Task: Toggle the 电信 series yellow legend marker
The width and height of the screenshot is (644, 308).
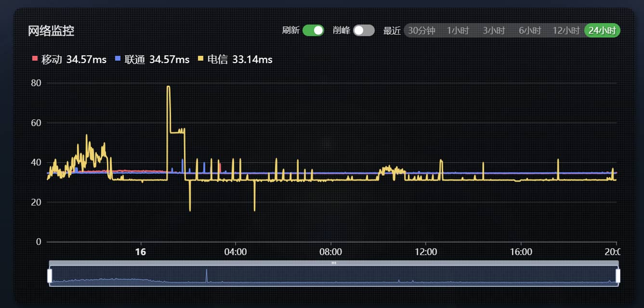Action: (x=201, y=59)
